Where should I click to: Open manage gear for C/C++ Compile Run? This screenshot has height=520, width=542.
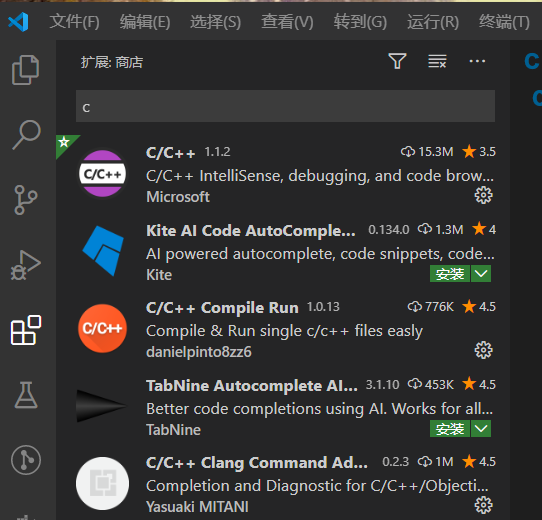click(x=483, y=350)
